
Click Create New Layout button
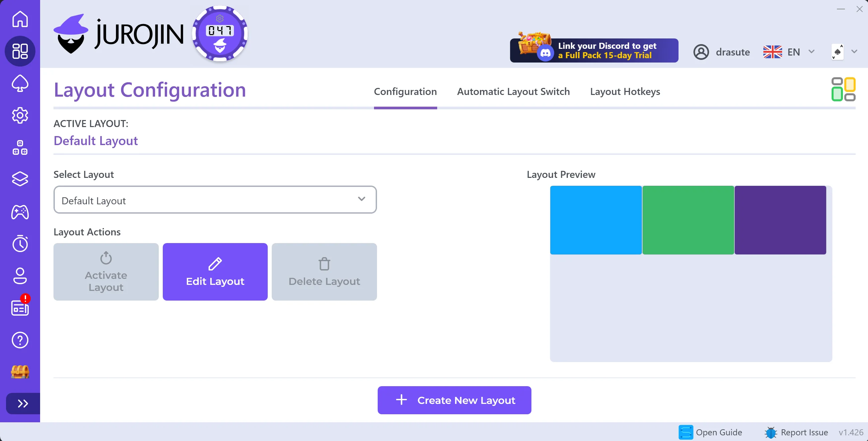pos(454,400)
